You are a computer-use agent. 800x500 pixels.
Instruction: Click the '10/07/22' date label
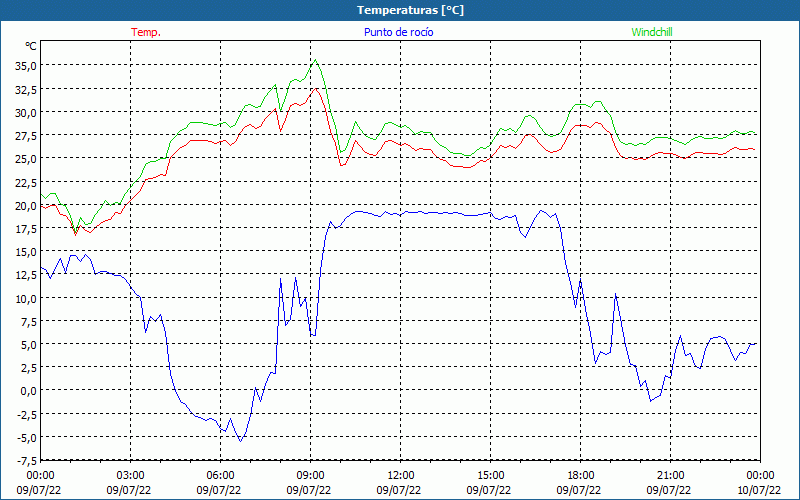pos(758,490)
